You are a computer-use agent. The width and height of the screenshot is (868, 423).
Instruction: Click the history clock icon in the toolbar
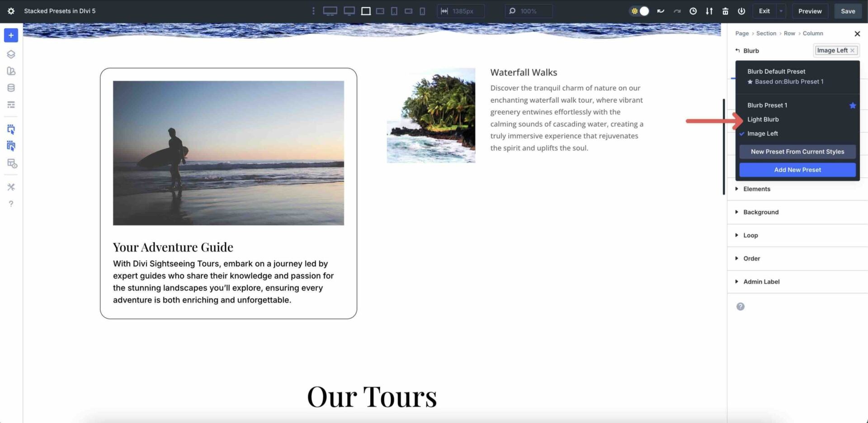click(x=693, y=11)
